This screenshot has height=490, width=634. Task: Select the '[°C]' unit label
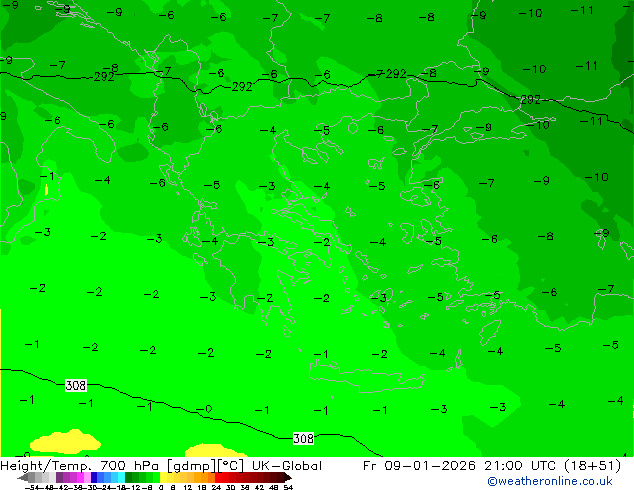231,466
